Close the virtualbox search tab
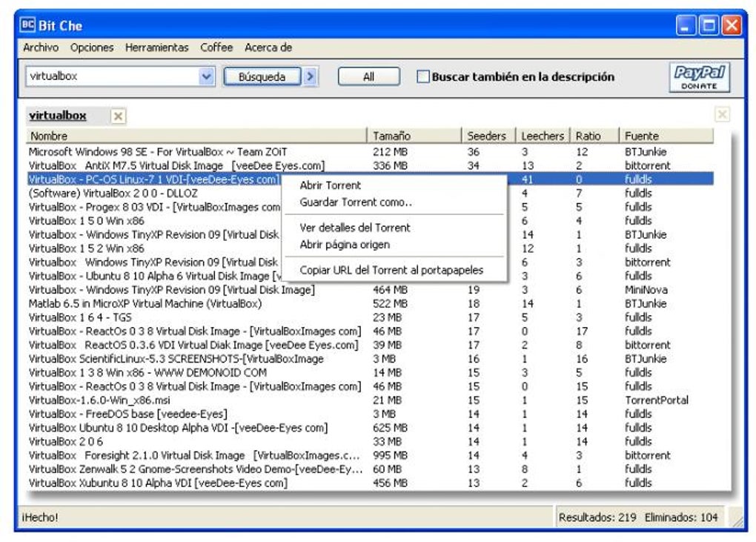Viewport: 756px width, 542px height. 118,116
